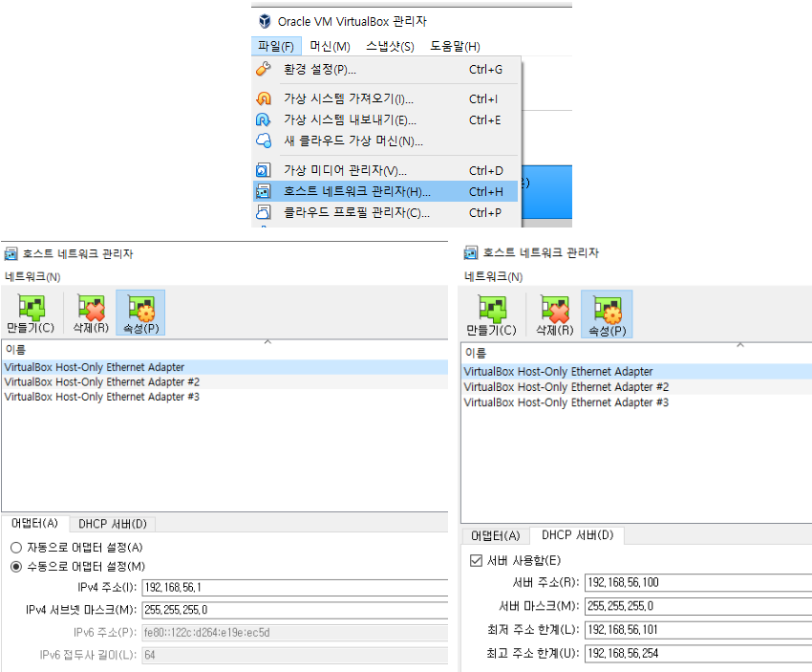Viewport: 812px width, 672px height.
Task: Switch to DHCP 서버(D) tab in right window
Action: click(x=577, y=535)
